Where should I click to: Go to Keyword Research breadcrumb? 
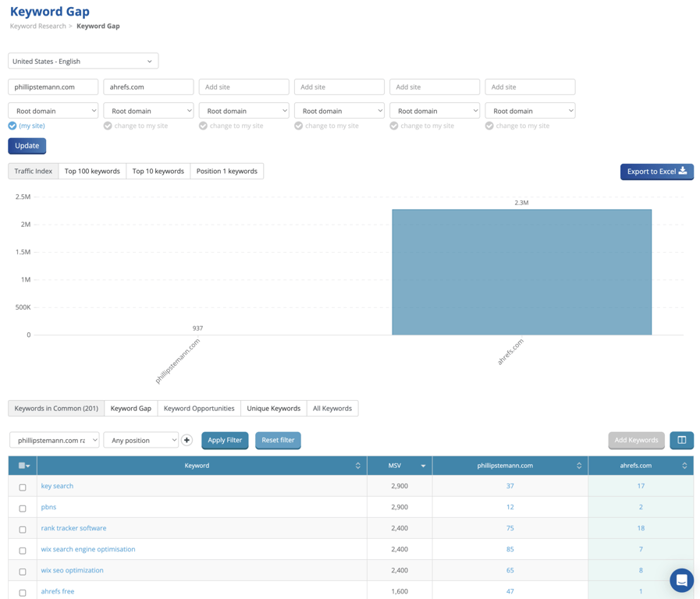pos(38,26)
